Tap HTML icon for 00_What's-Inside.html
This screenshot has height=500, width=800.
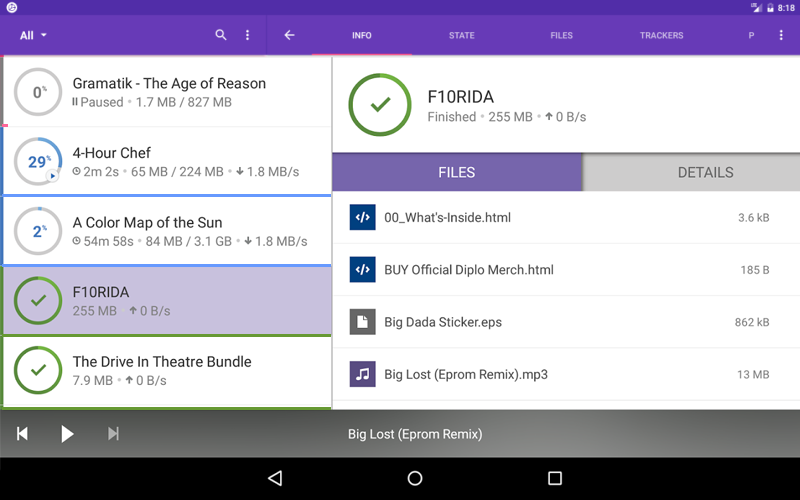[x=363, y=217]
